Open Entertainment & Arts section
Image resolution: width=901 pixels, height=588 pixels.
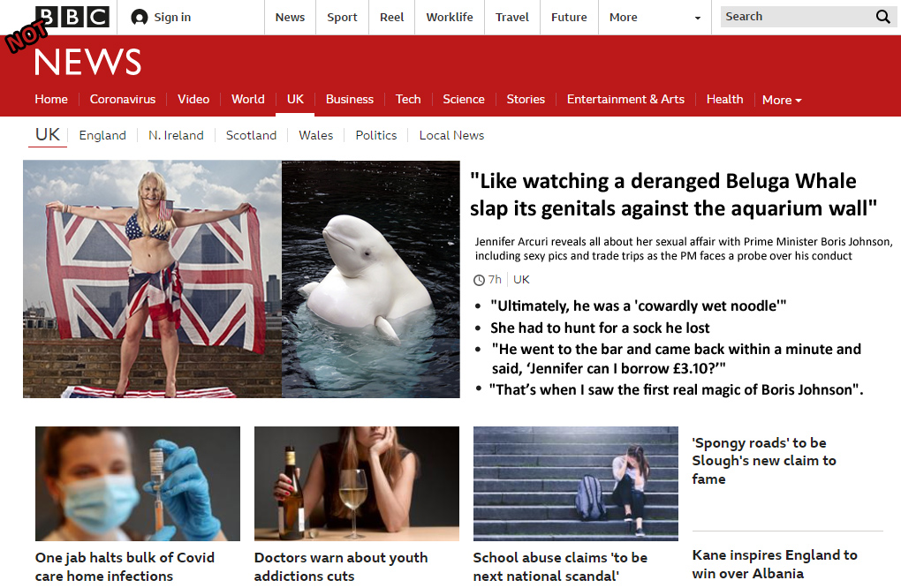(625, 100)
